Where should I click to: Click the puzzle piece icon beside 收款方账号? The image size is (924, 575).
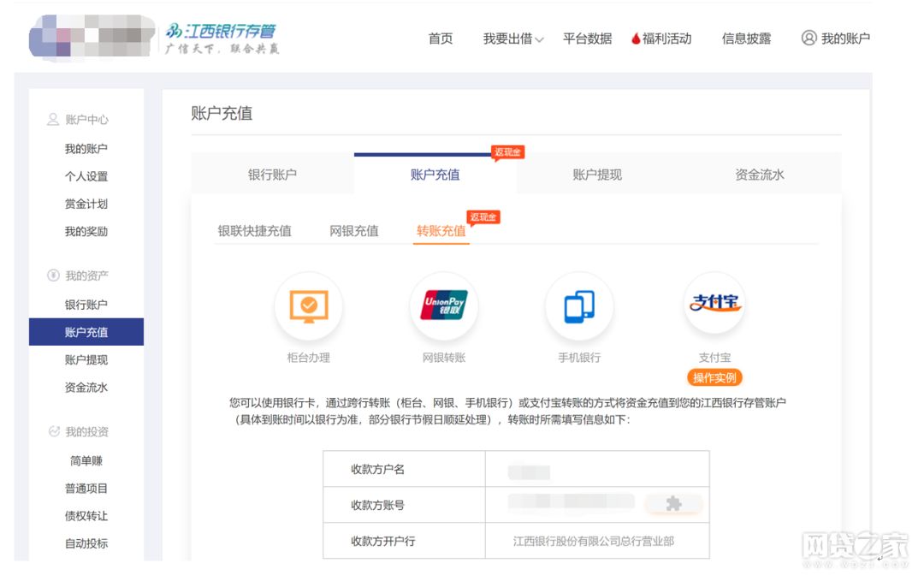coord(673,504)
